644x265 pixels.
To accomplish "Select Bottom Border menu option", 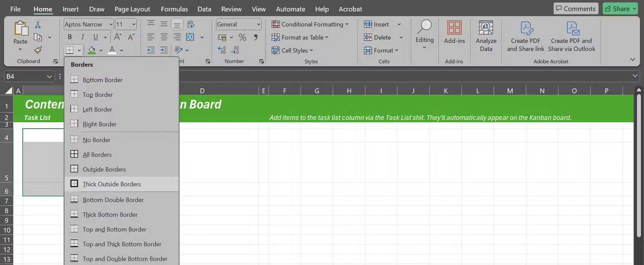I will coord(122,80).
